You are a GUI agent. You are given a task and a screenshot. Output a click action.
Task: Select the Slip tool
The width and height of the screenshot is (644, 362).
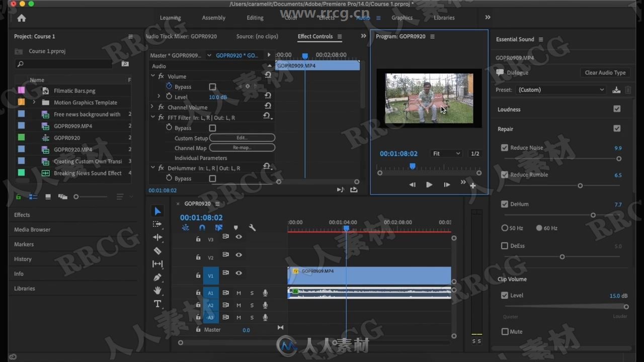click(157, 264)
